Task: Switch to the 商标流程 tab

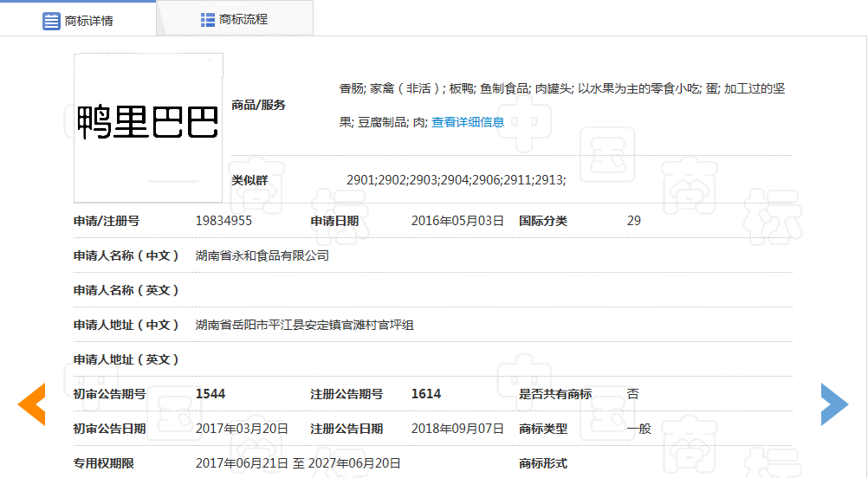Action: tap(235, 19)
